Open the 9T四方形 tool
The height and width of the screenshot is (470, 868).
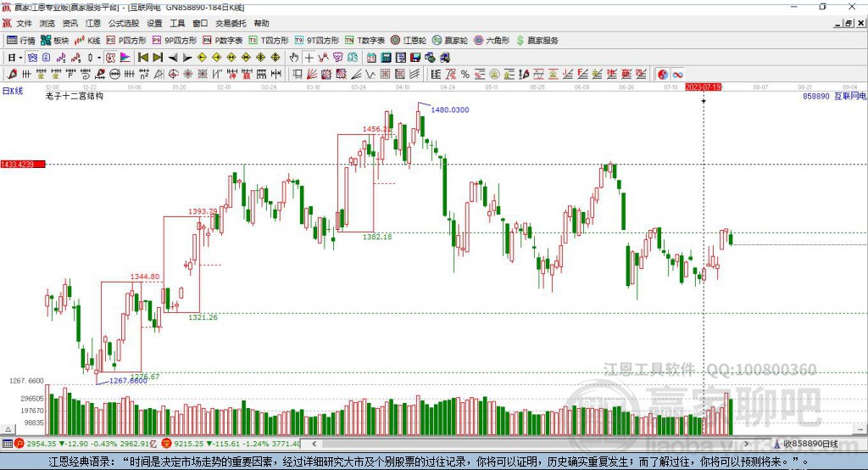pos(317,41)
